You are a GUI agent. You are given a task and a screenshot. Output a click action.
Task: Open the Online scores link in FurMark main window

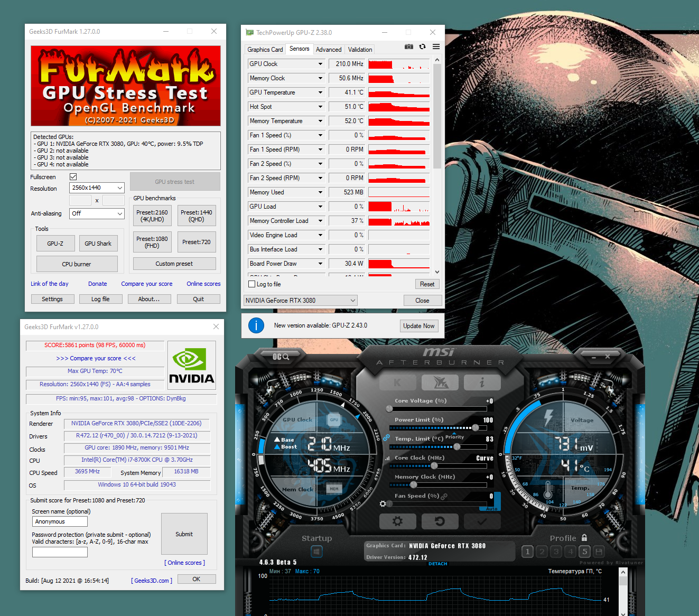(x=203, y=284)
